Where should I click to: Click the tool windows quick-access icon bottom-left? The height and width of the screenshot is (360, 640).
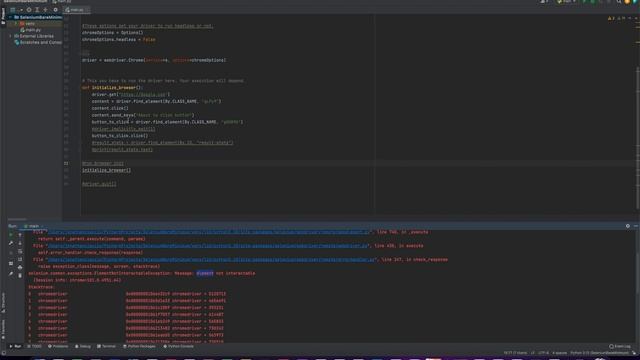4,353
